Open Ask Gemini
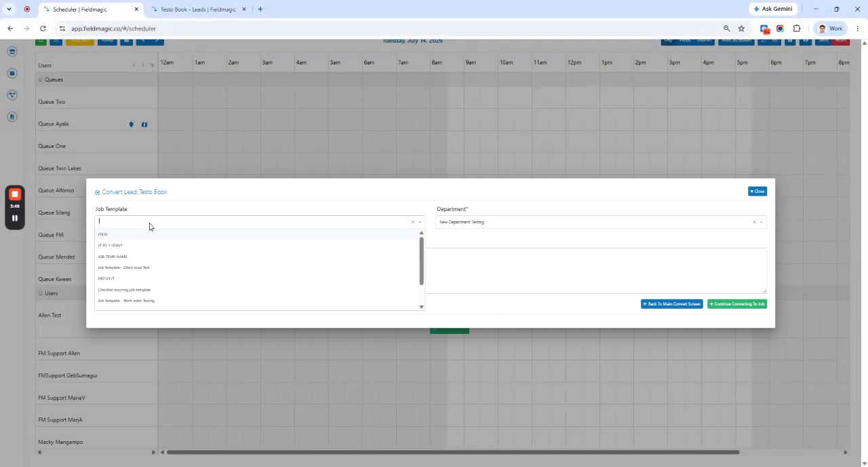This screenshot has width=868, height=467. pos(772,10)
